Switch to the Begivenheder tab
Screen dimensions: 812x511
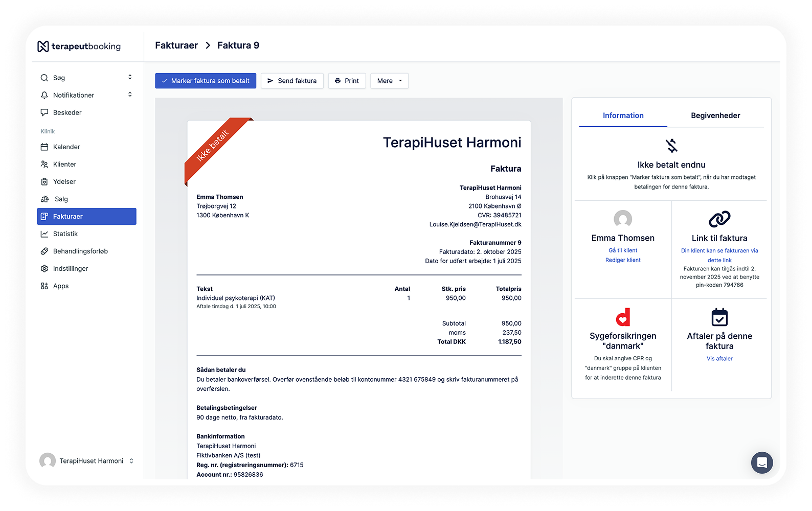point(715,115)
